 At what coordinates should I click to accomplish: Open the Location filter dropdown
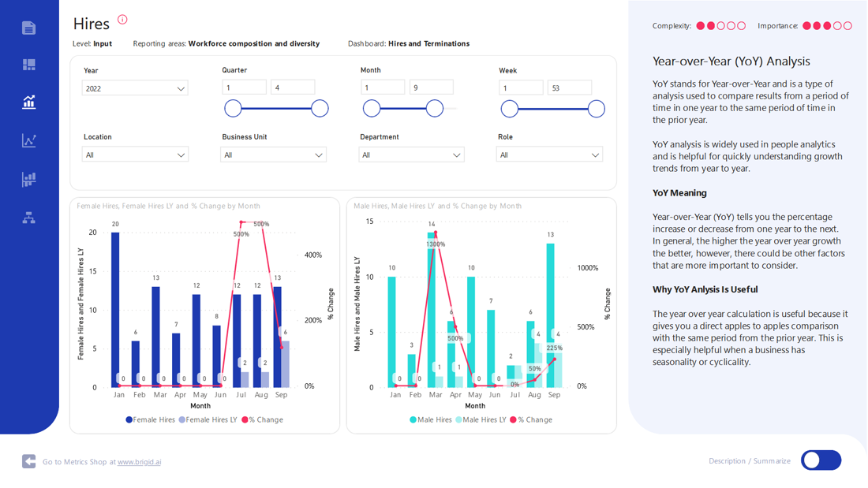(135, 155)
